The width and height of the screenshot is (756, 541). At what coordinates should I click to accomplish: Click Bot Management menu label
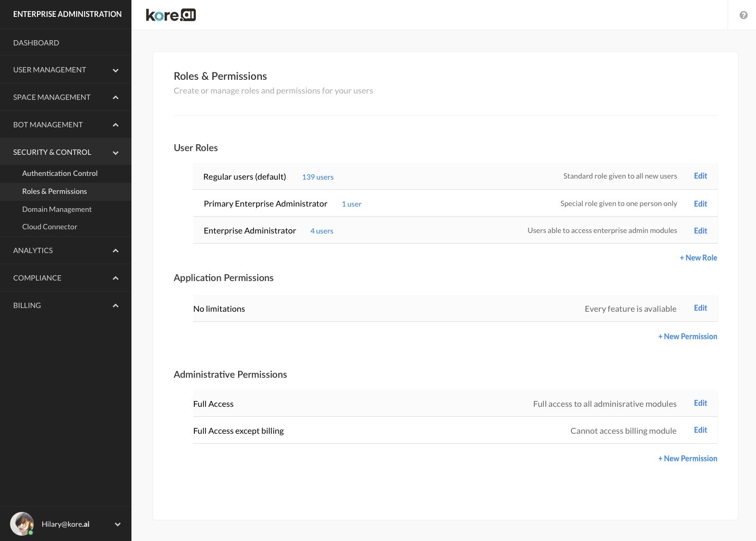point(48,125)
